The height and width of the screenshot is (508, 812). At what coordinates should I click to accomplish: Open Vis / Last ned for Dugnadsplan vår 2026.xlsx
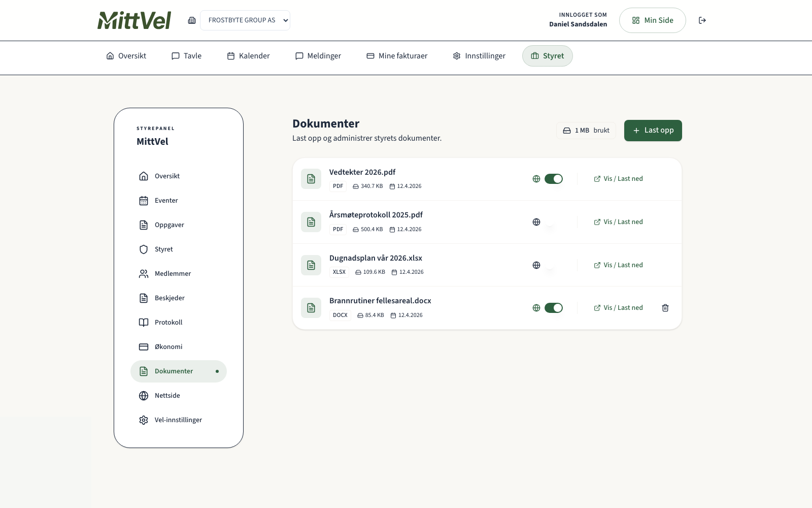pos(618,265)
